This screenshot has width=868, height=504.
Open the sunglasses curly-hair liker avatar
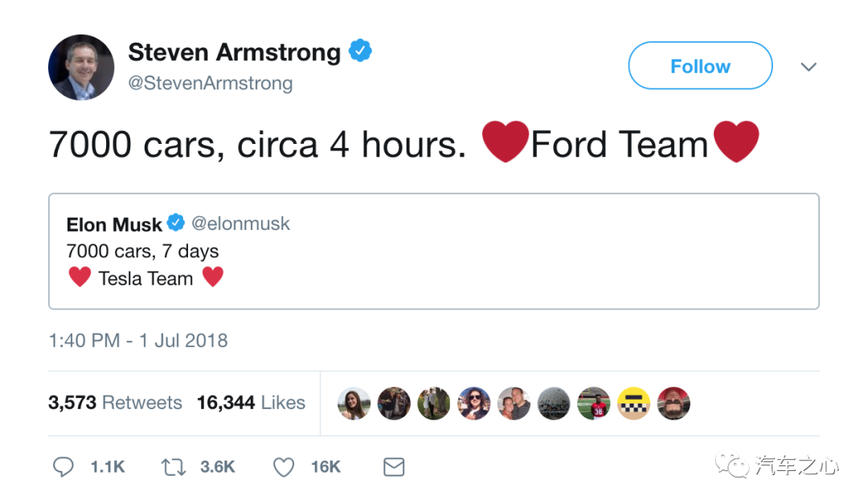474,404
